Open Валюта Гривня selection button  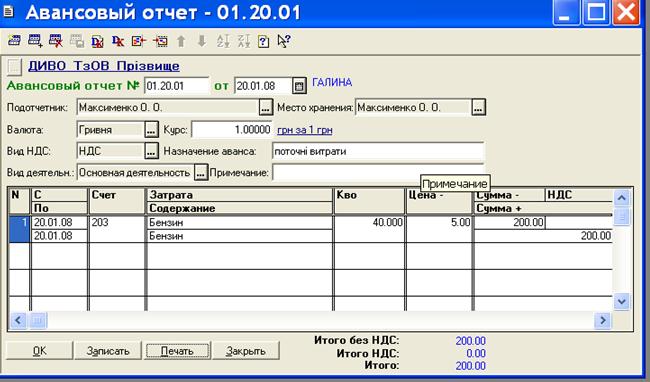click(x=151, y=130)
